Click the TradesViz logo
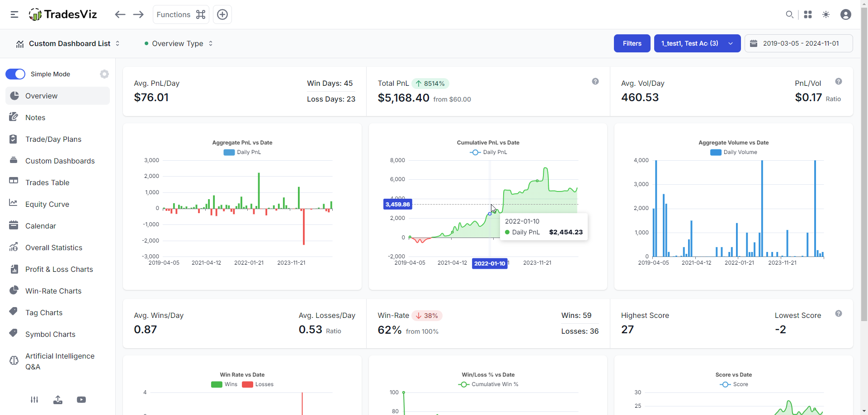Screen dimensions: 868x415 click(63, 14)
